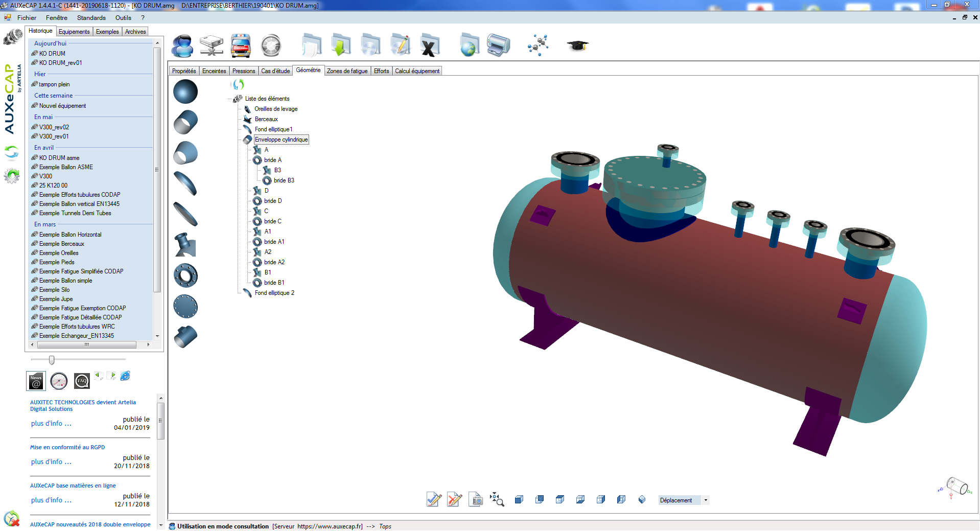The height and width of the screenshot is (531, 980).
Task: Click the round clock icon in the toolbar
Action: 271,46
